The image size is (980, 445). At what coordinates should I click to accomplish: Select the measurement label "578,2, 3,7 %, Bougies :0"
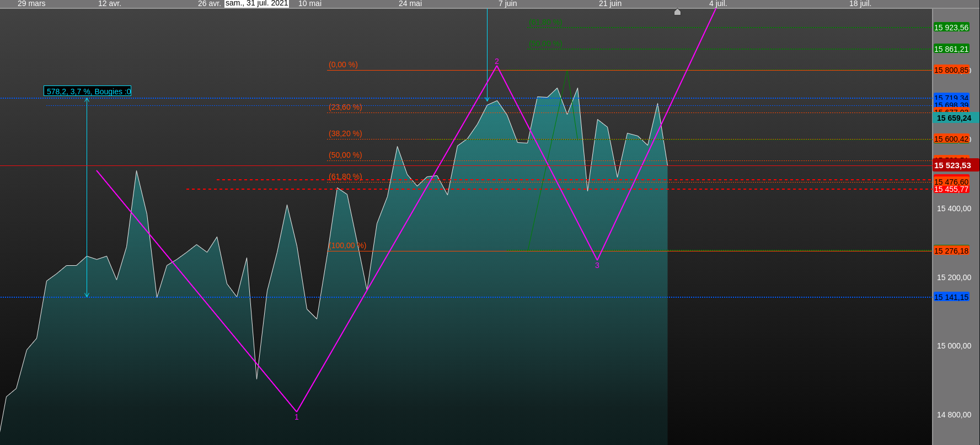[x=88, y=91]
